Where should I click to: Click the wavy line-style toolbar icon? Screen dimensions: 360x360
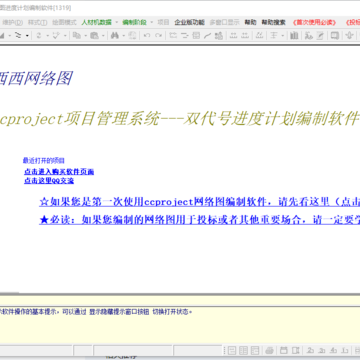pos(18,35)
